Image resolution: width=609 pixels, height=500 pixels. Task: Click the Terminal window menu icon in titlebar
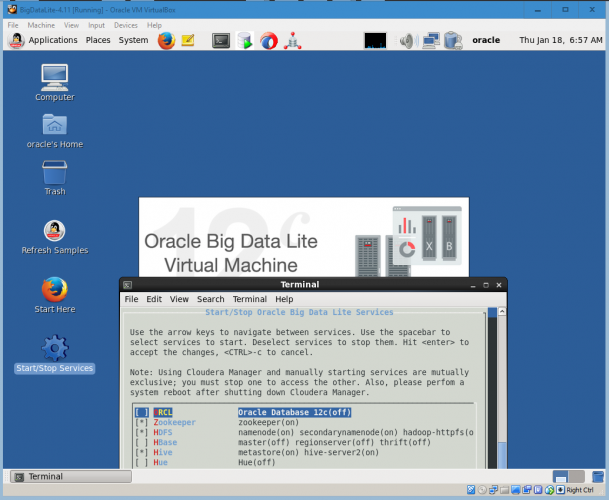(128, 285)
